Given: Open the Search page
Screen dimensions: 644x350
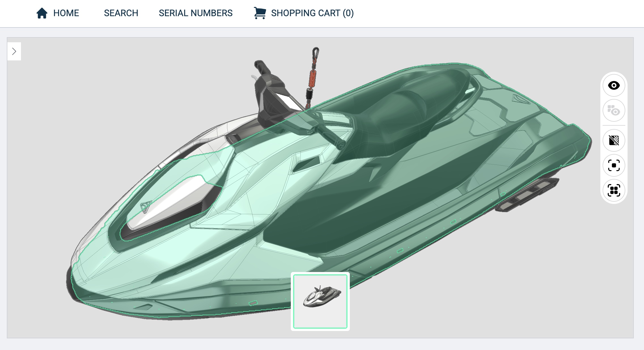Looking at the screenshot, I should 121,13.
